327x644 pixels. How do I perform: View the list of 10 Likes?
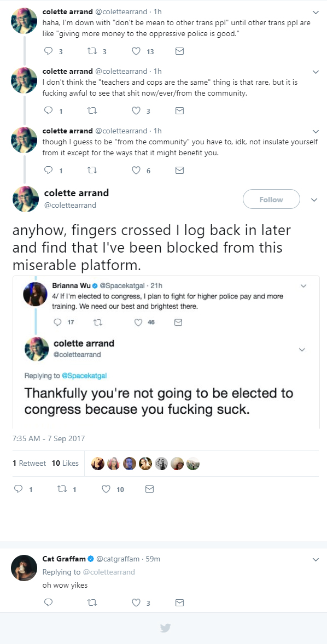[x=65, y=463]
